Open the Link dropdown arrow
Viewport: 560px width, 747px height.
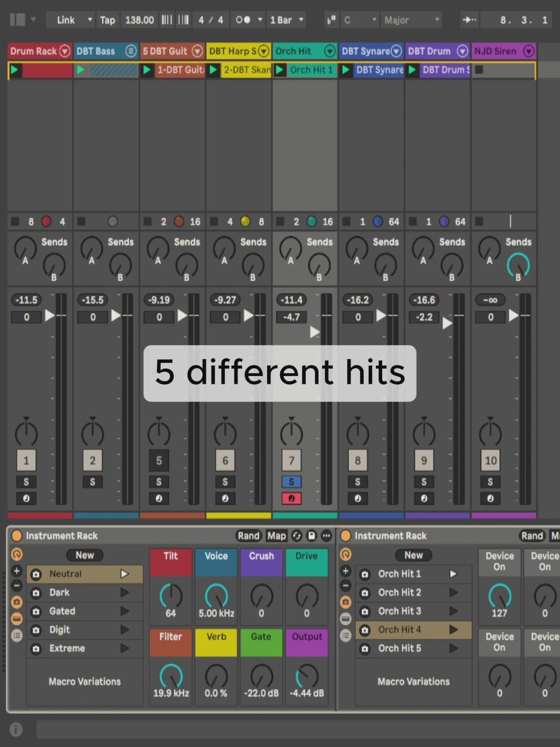90,20
